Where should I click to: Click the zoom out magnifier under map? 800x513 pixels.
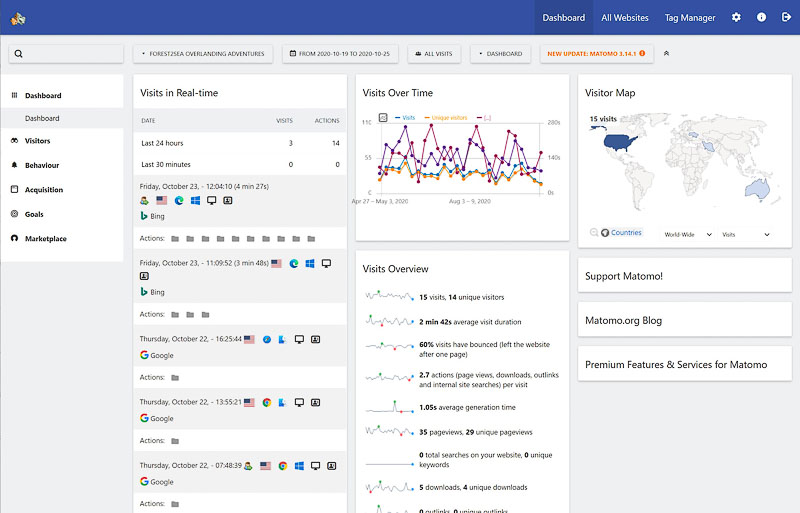coord(594,233)
